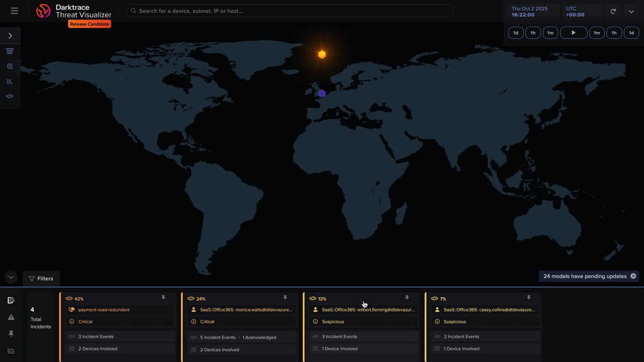Expand the time controls dropdown chevron

click(x=631, y=12)
